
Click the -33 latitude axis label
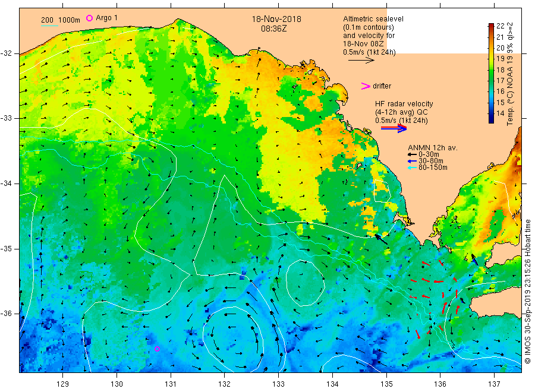click(x=6, y=118)
